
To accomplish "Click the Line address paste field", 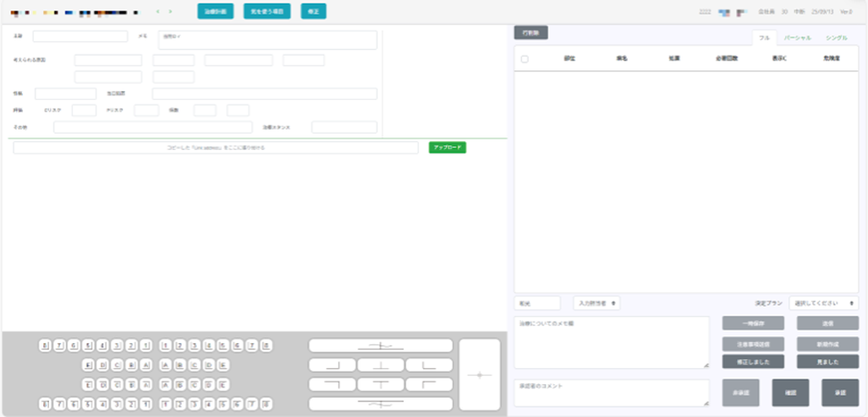I will pyautogui.click(x=215, y=148).
